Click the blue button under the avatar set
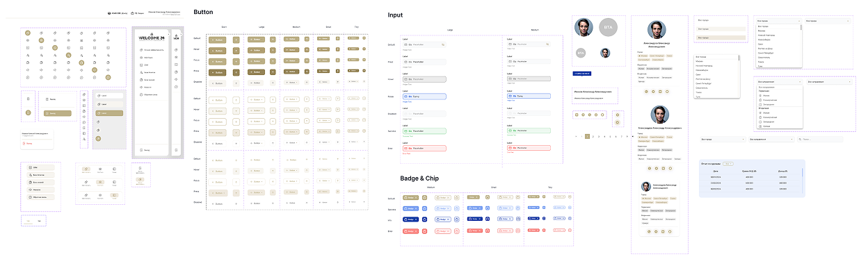Image resolution: width=868 pixels, height=259 pixels. pyautogui.click(x=581, y=73)
